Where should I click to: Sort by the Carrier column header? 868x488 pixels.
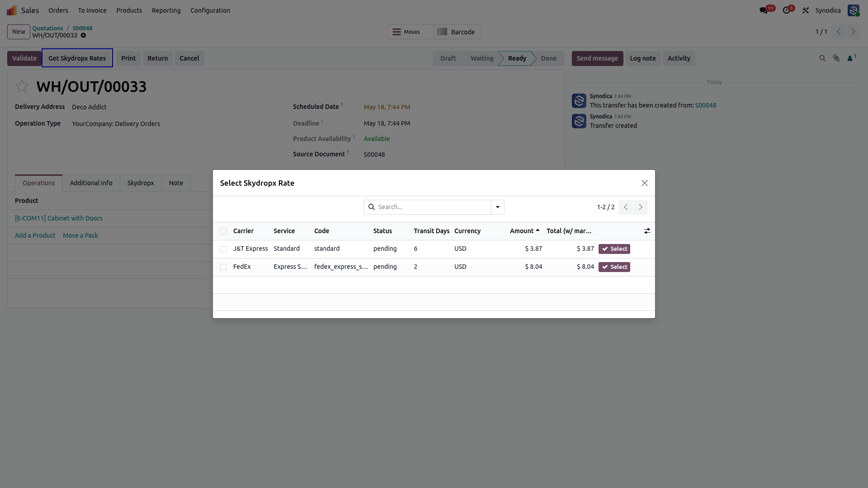tap(243, 231)
